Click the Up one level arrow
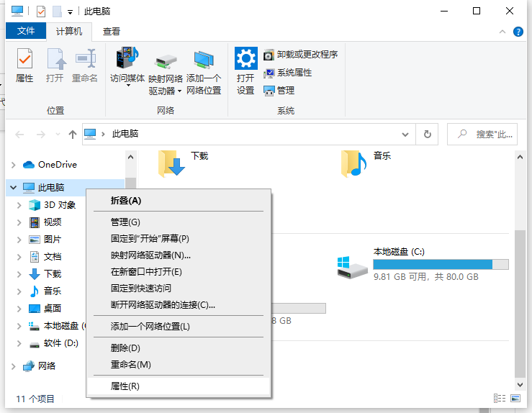Viewport: 532px width, 413px height. click(x=72, y=135)
